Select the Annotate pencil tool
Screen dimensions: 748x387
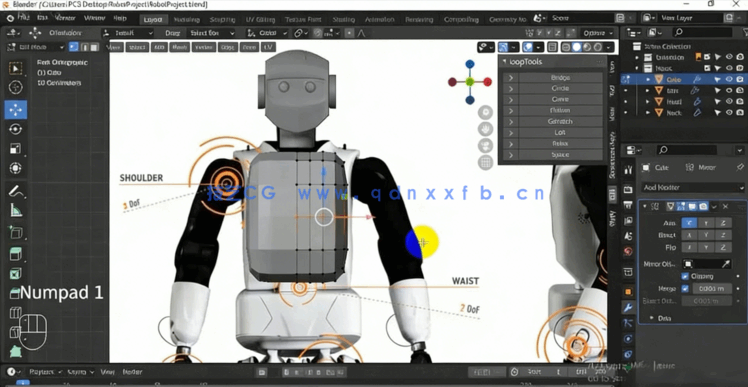(16, 191)
